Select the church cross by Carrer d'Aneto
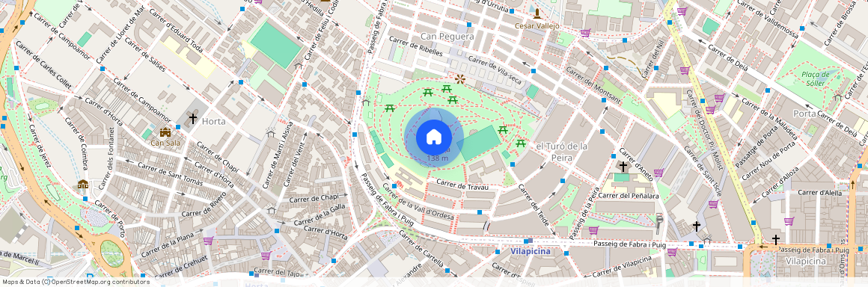868x287 pixels. point(623,166)
